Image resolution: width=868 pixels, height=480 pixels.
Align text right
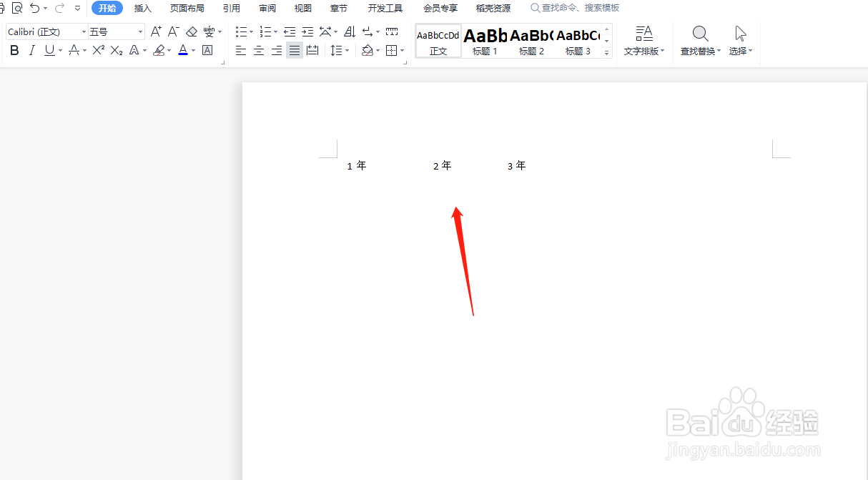(277, 50)
